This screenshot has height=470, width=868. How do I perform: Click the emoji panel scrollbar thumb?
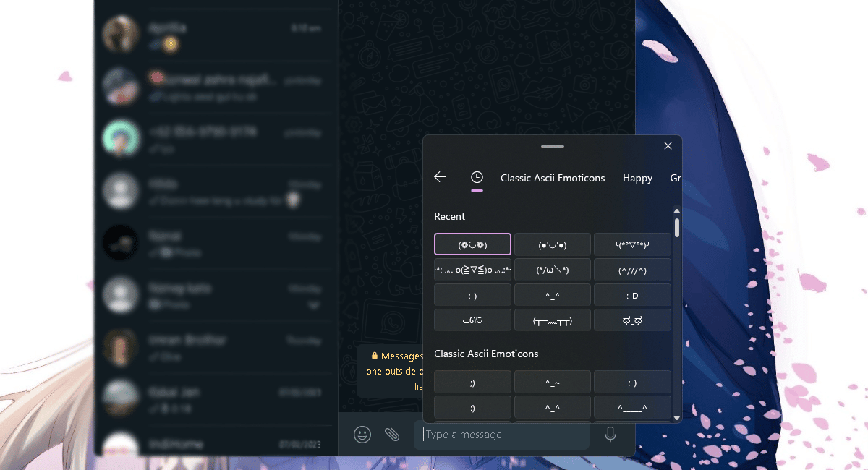(x=677, y=227)
